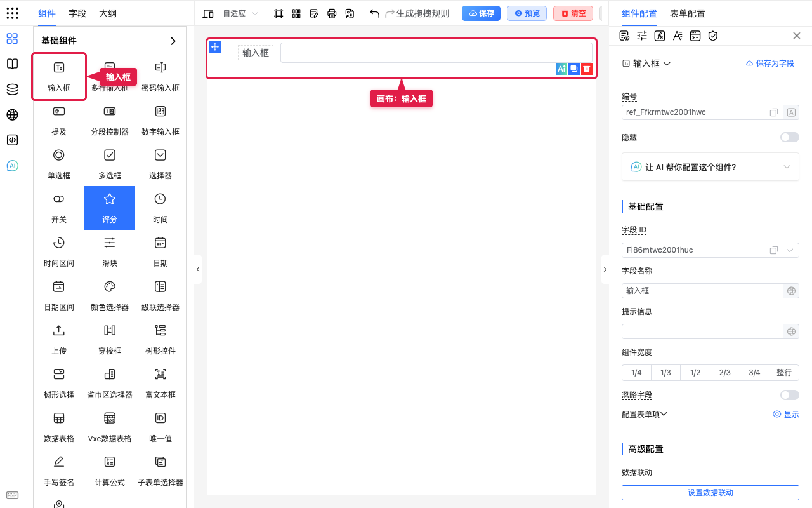
Task: Expand the 配置表单项 section
Action: 645,414
